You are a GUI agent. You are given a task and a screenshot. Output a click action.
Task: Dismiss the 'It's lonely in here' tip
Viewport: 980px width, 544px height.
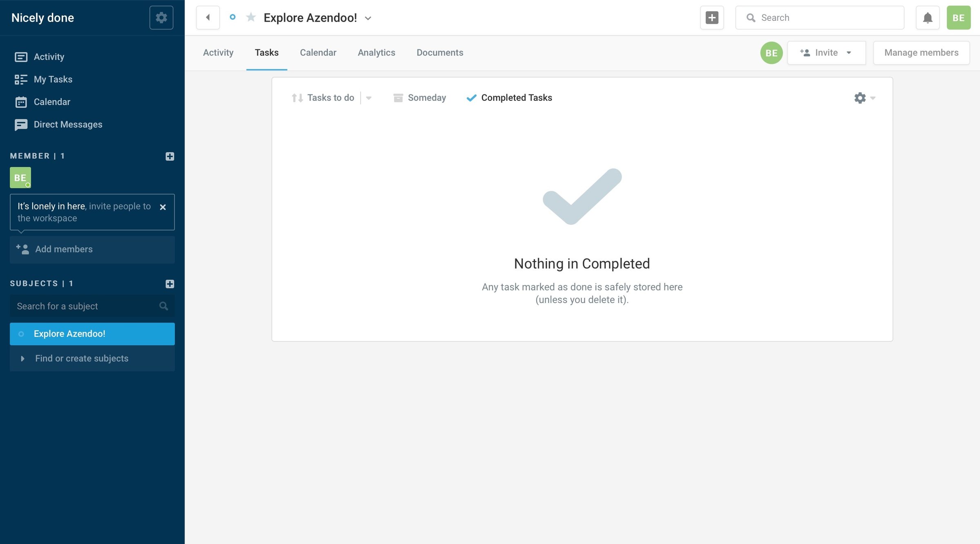(163, 207)
